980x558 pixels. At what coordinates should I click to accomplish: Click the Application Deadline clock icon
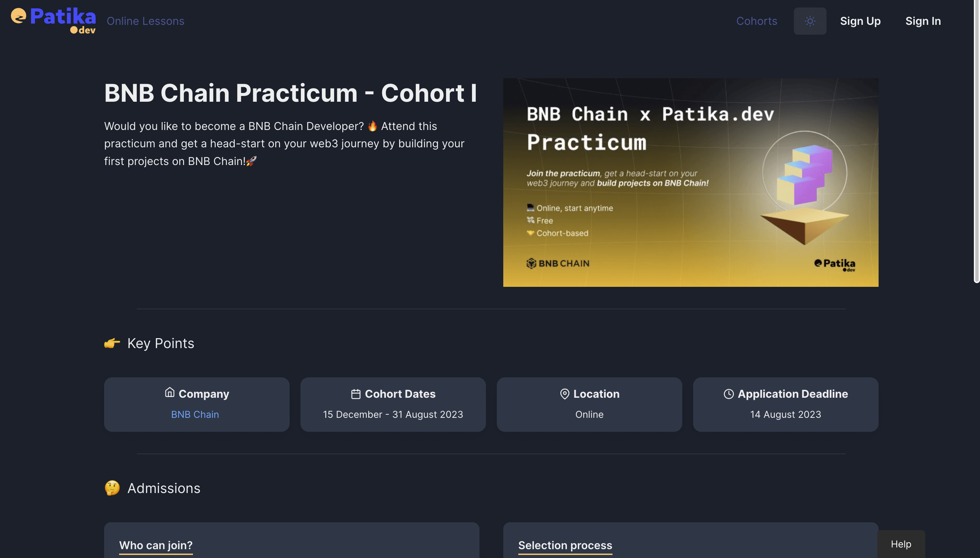(x=728, y=394)
